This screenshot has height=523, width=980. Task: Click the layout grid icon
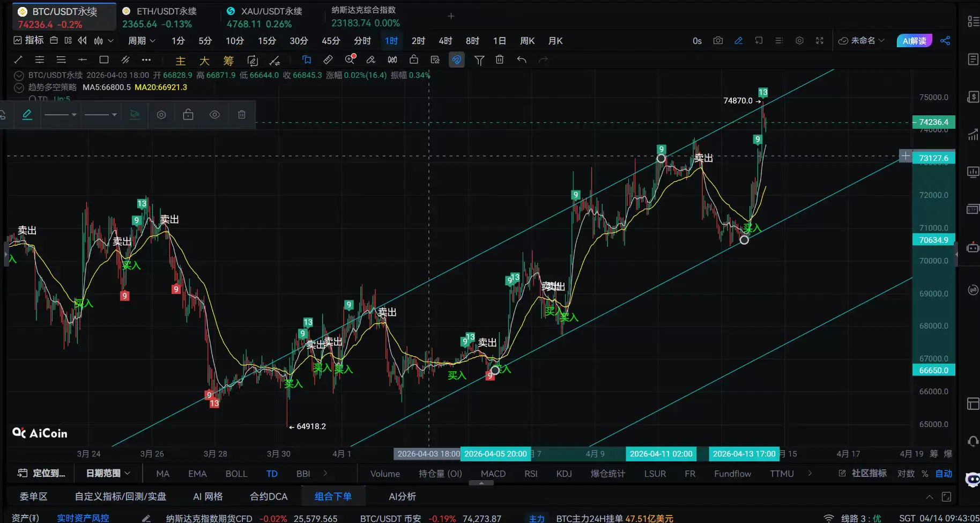68,41
